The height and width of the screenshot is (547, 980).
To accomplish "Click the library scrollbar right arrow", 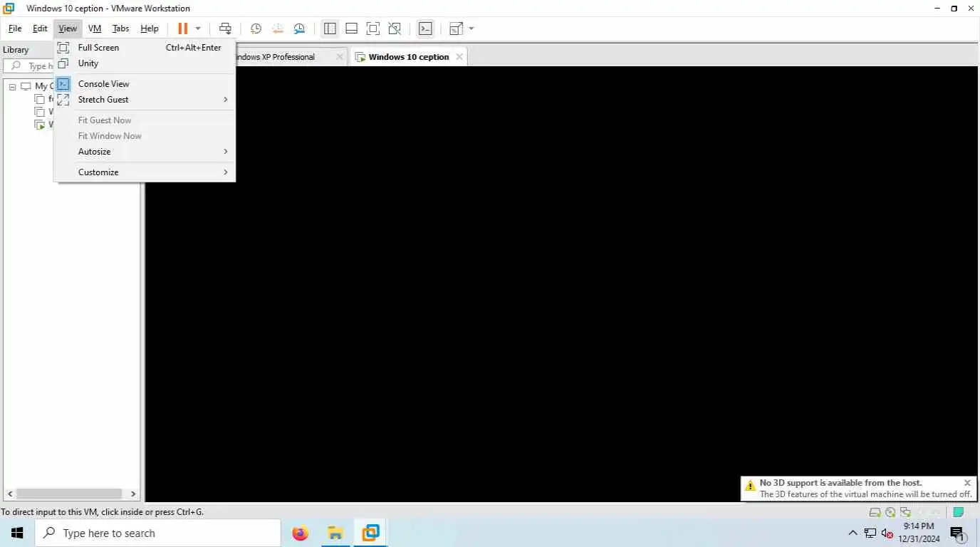I will click(x=133, y=494).
